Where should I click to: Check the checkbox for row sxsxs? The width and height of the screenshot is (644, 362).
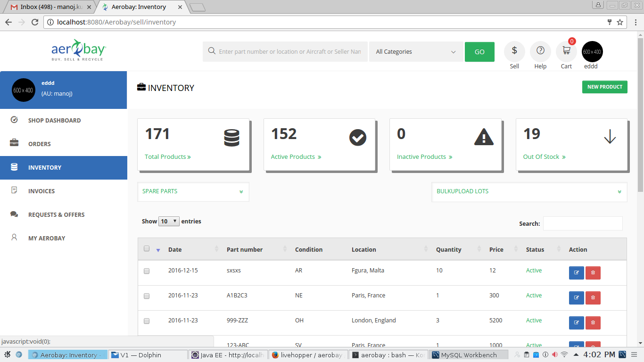(x=147, y=271)
